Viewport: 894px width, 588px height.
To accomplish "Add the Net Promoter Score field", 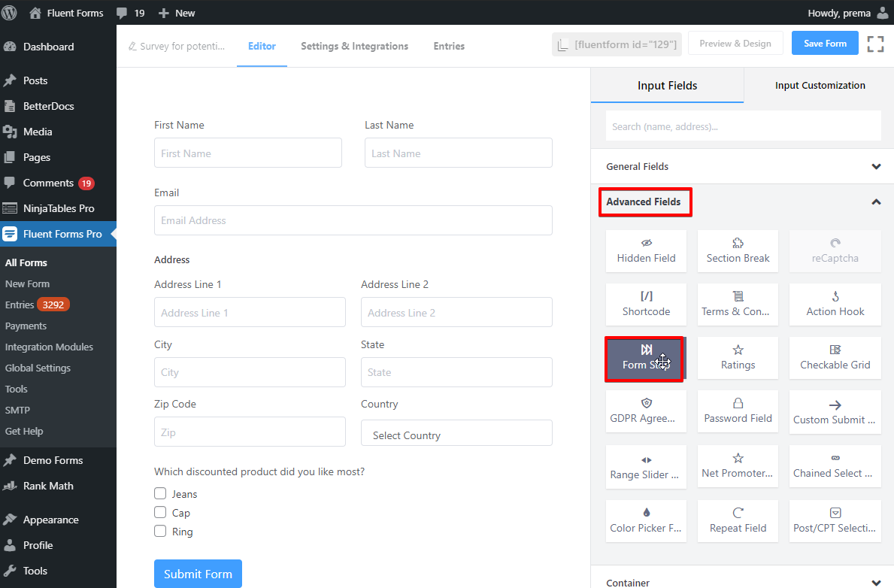I will coord(738,466).
